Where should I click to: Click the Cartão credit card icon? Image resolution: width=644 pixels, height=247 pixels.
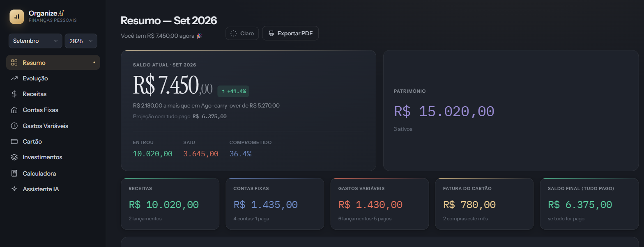coord(14,142)
